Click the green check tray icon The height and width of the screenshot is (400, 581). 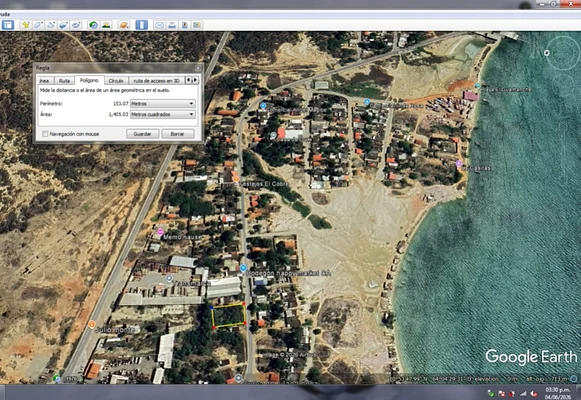[x=491, y=393]
